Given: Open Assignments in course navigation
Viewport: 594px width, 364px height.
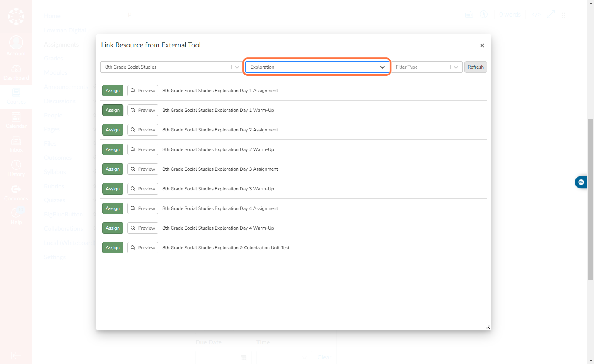Looking at the screenshot, I should [61, 45].
